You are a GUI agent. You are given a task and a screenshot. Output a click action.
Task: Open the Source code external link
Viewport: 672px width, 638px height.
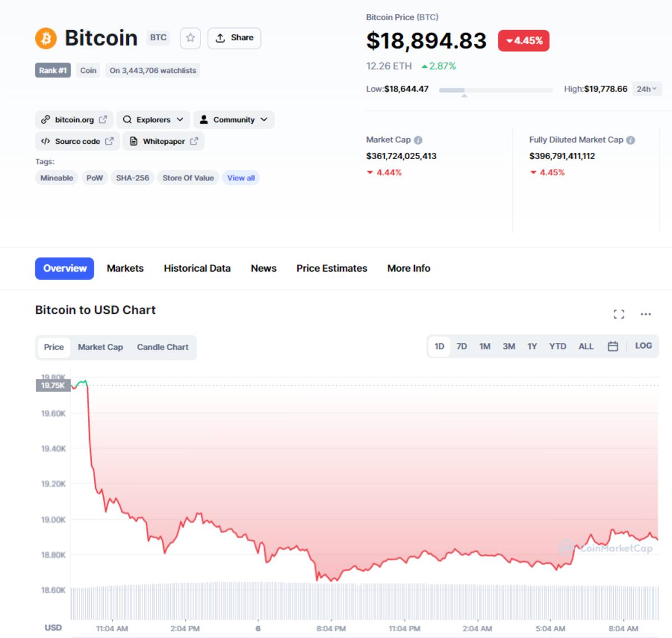[78, 141]
